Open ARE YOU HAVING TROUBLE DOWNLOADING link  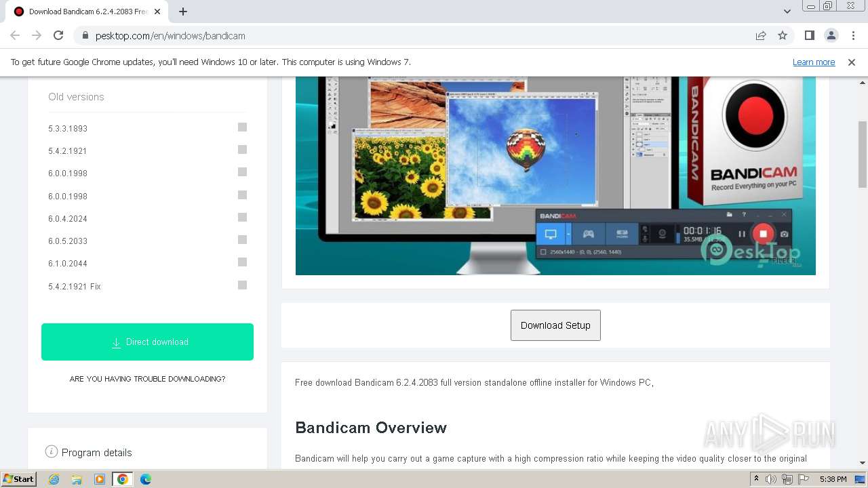coord(147,379)
